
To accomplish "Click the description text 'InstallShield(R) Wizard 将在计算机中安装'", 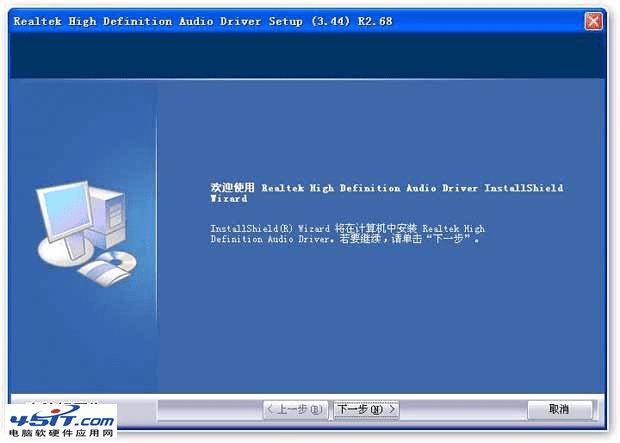I will (314, 229).
